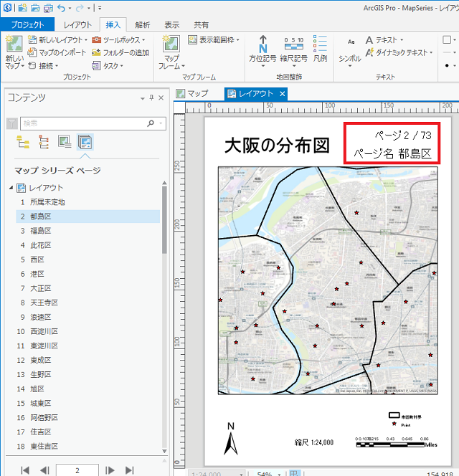Go to next map series page
The width and height of the screenshot is (459, 476).
point(110,470)
